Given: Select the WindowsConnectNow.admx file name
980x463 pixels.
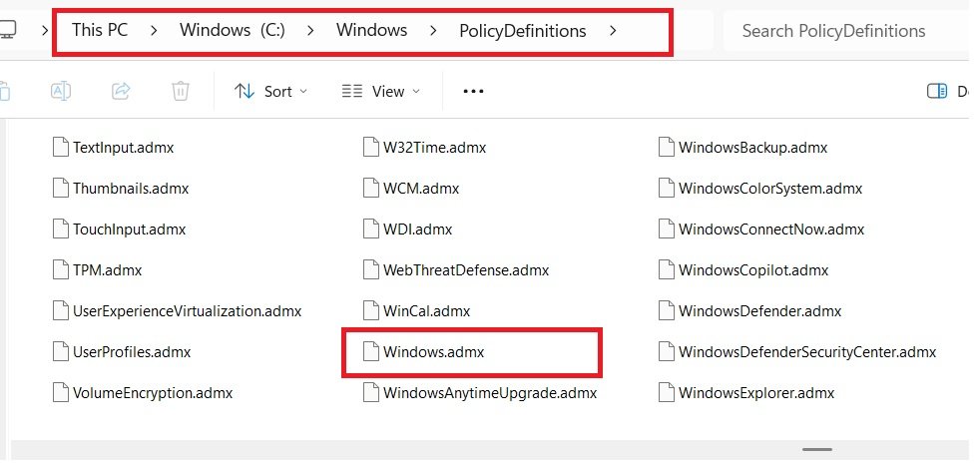Looking at the screenshot, I should 771,230.
